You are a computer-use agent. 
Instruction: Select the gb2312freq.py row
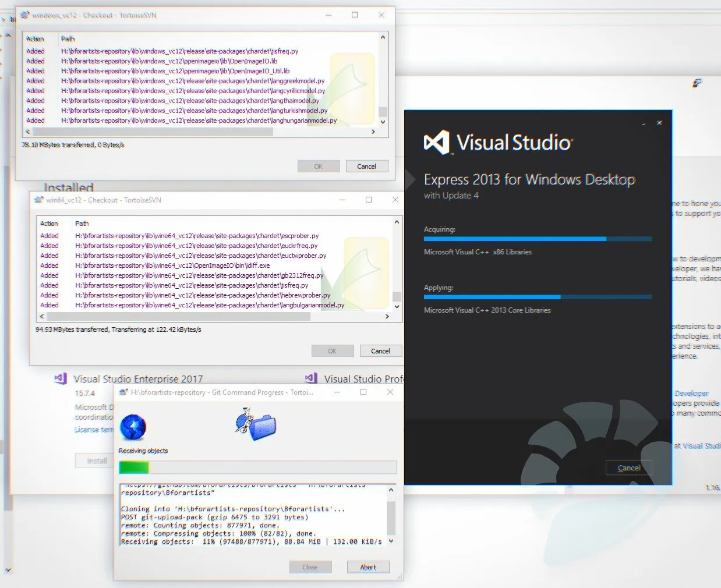coord(215,275)
